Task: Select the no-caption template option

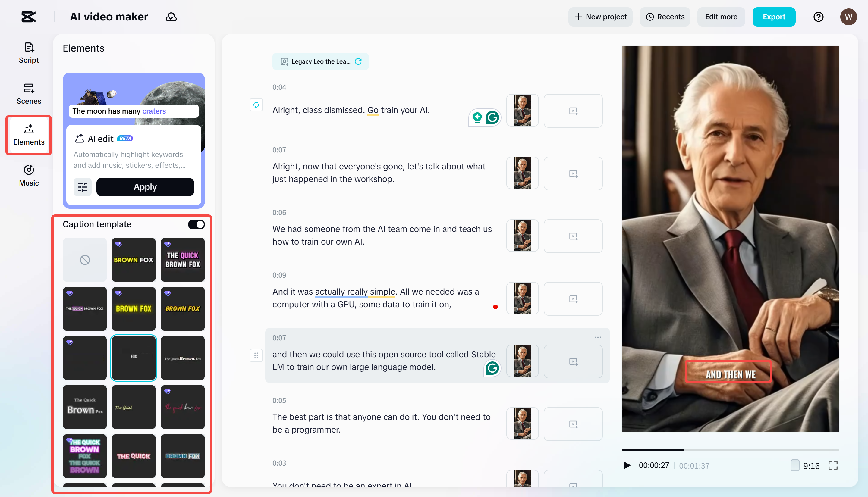Action: click(85, 260)
